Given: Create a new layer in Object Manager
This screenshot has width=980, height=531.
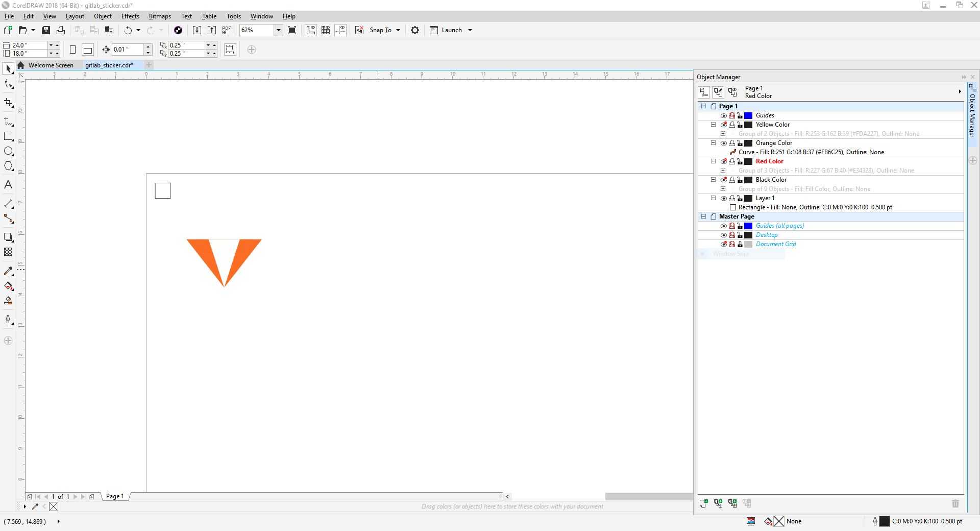Looking at the screenshot, I should 703,503.
